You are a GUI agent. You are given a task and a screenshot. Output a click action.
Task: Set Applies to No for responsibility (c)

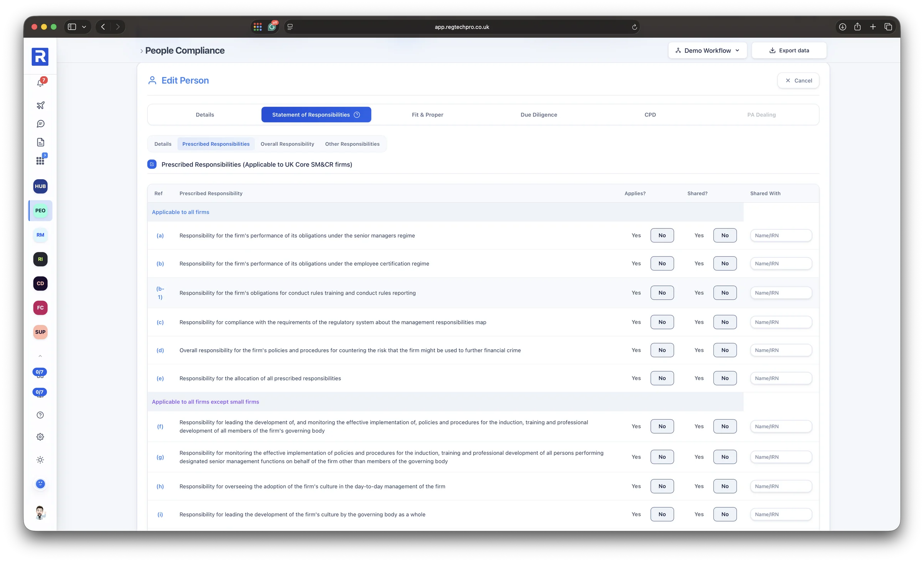point(662,322)
